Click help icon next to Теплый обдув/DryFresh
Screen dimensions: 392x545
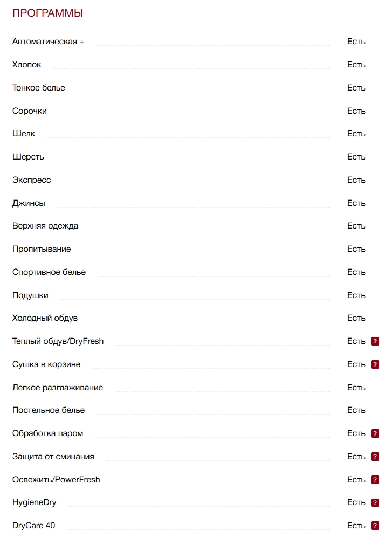(375, 341)
